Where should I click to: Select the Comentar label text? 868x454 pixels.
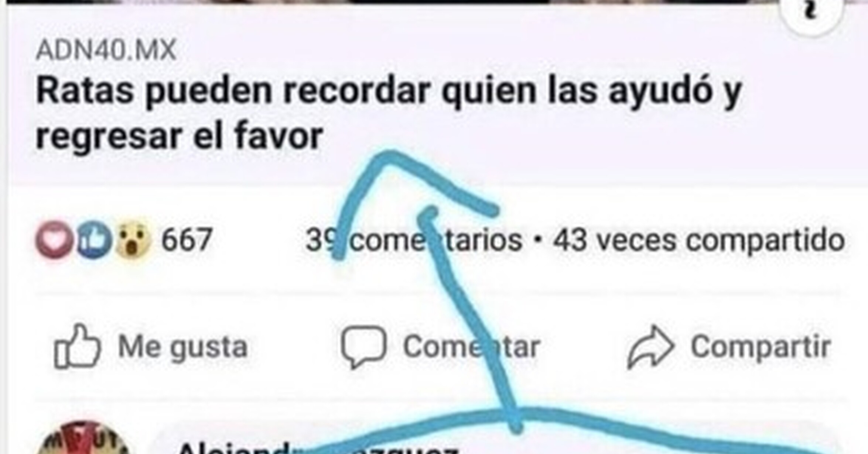pos(472,347)
